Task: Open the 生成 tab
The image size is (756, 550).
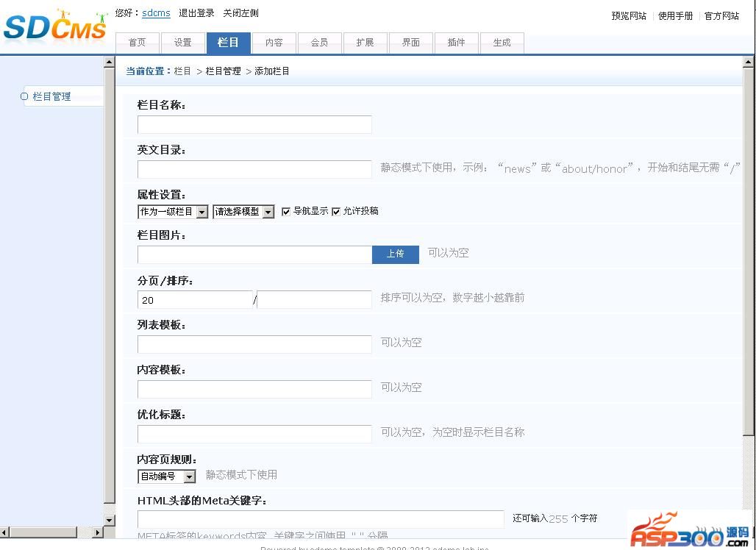Action: (x=502, y=43)
